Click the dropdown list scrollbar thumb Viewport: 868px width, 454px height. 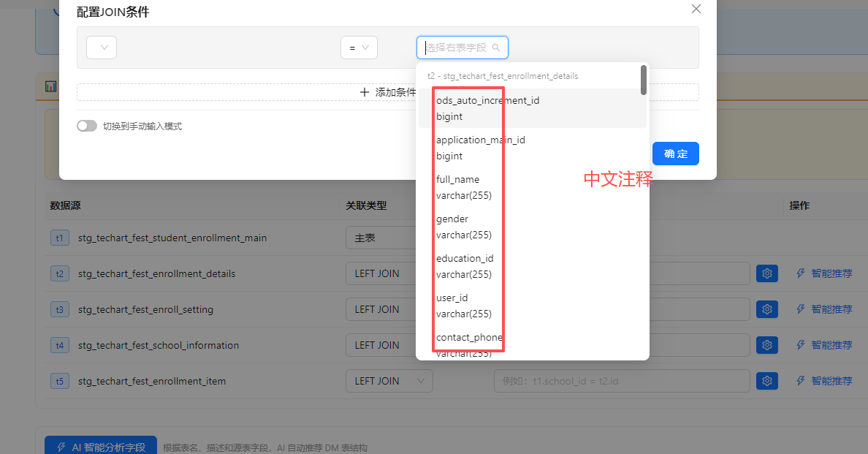[643, 80]
